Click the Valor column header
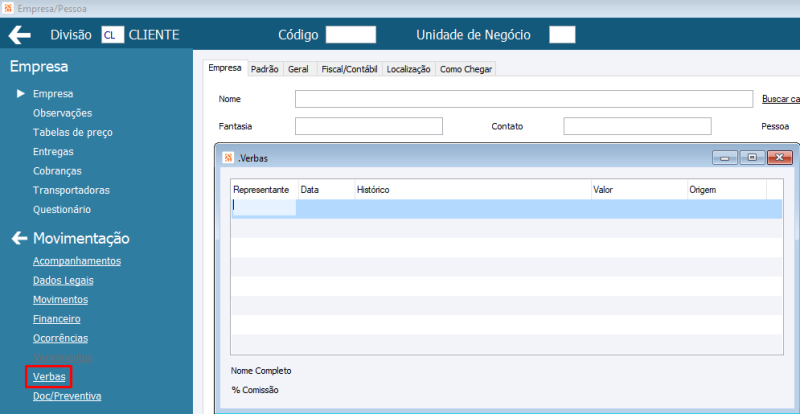The width and height of the screenshot is (800, 414). pos(639,190)
